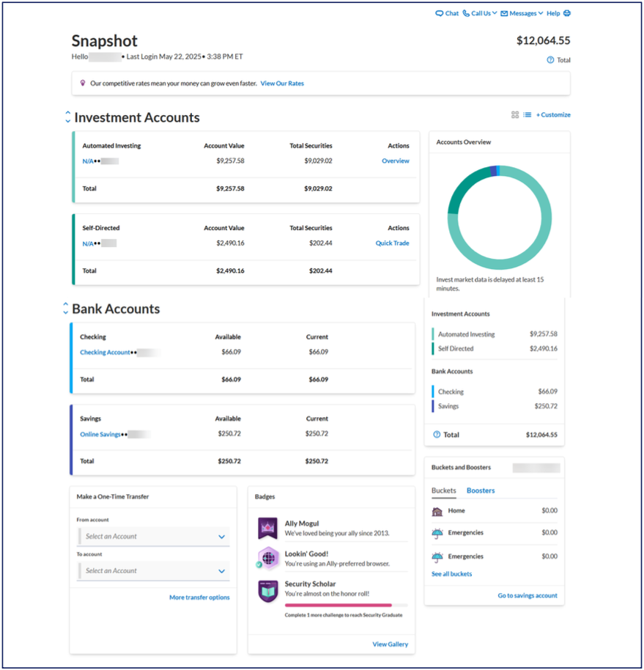This screenshot has height=670, width=644.
Task: Click the Savings legend color bar
Action: (432, 405)
